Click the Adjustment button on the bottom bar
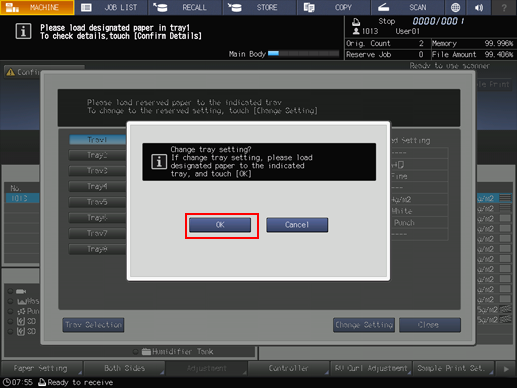 pos(206,368)
